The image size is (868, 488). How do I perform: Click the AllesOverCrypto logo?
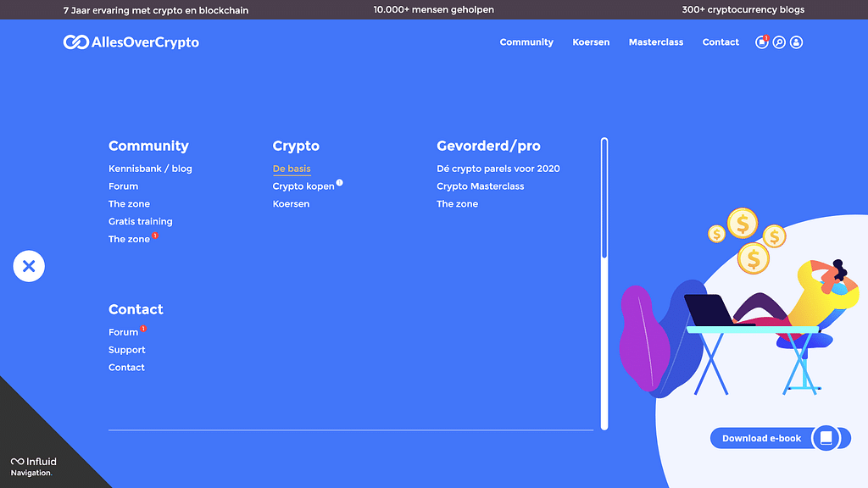pyautogui.click(x=131, y=42)
